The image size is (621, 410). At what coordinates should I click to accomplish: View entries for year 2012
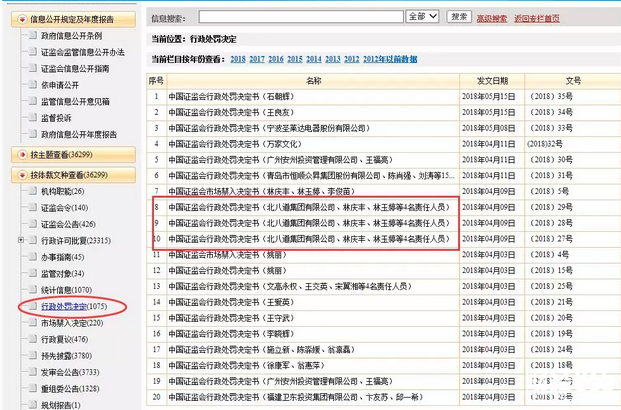pyautogui.click(x=352, y=59)
